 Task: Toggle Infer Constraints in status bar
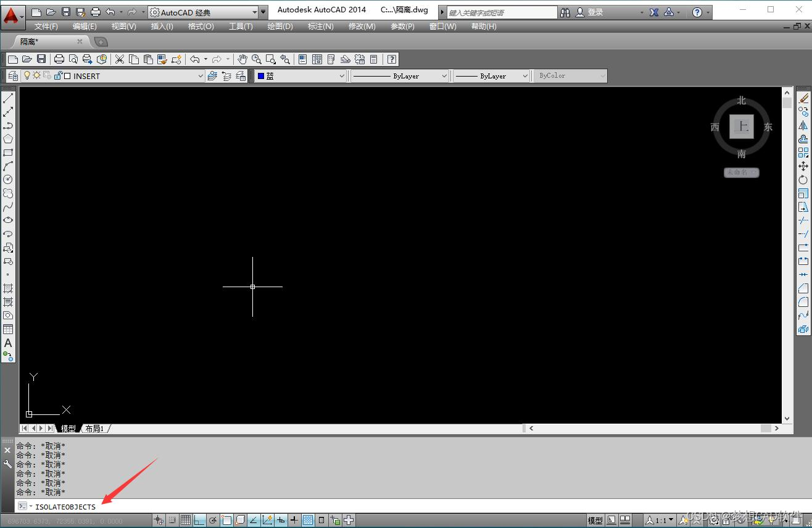[x=159, y=521]
